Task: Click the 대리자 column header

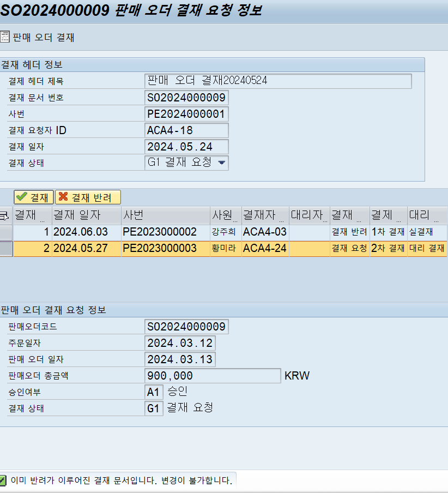Action: pos(309,215)
